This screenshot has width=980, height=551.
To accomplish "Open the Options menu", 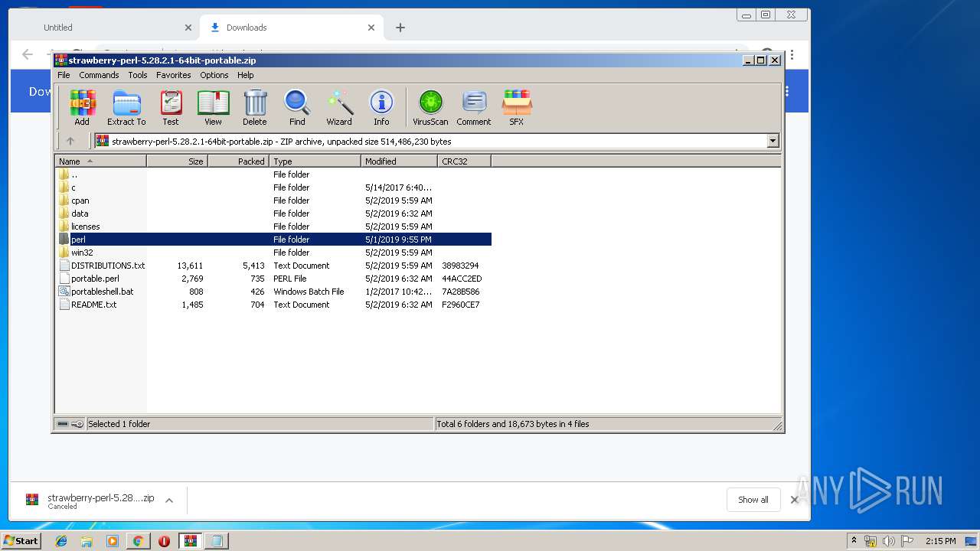I will coord(214,75).
